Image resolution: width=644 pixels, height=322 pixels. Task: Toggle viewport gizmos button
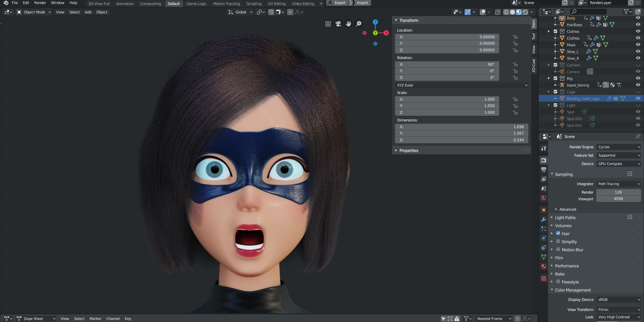467,12
